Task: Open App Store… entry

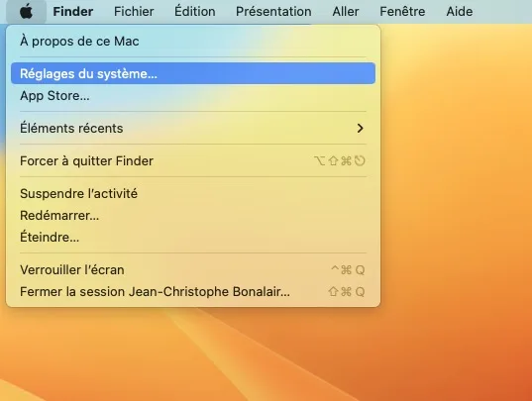Action: coord(193,96)
